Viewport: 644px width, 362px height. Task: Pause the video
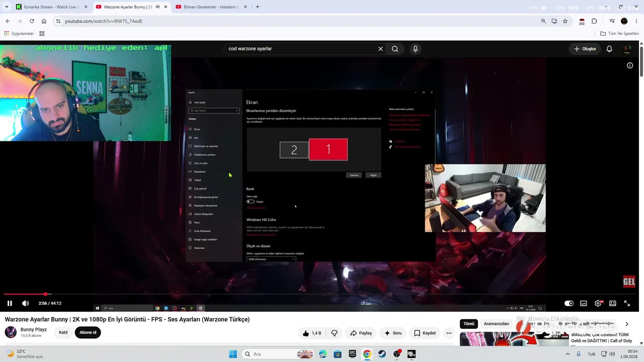tap(10, 303)
